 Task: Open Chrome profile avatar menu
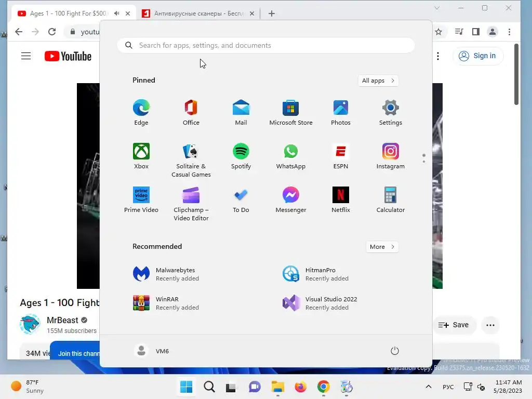pos(493,32)
